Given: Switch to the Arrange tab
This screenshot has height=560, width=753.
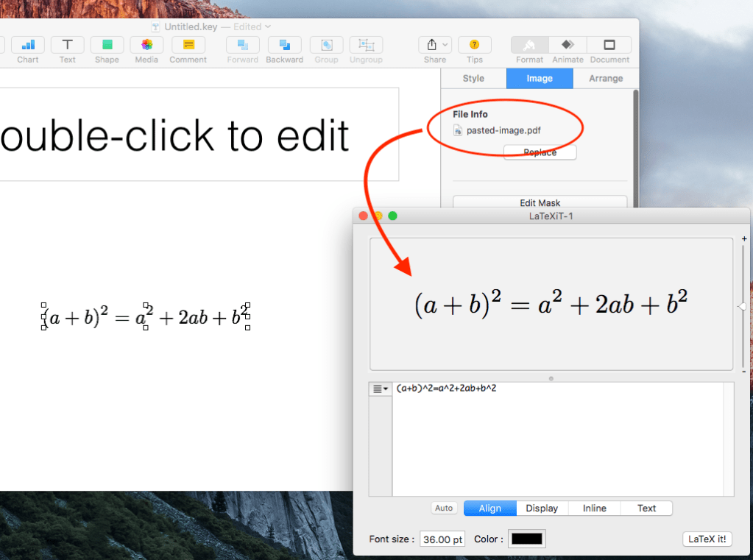Looking at the screenshot, I should 606,79.
